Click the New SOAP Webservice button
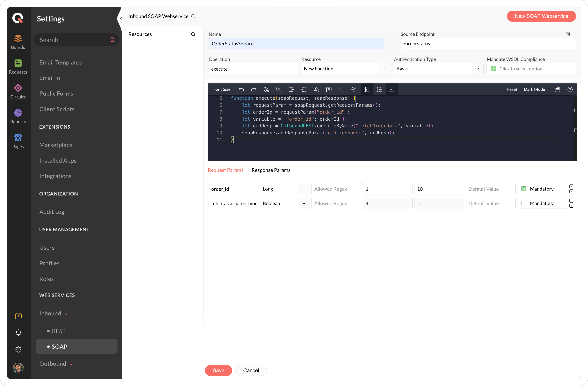588x386 pixels. click(541, 16)
